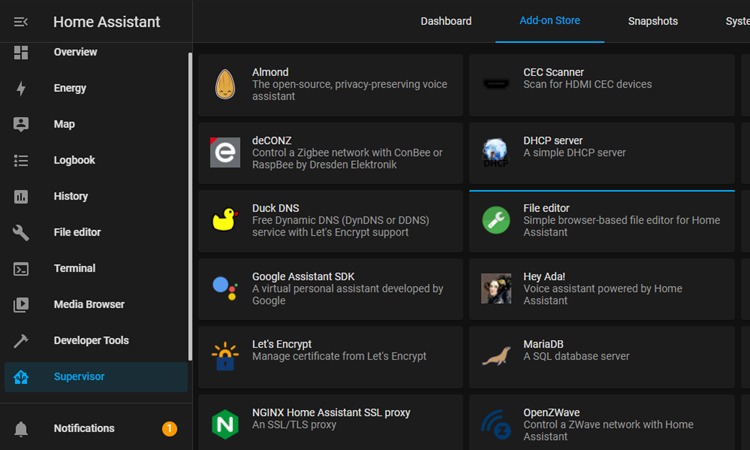Click the NGINX green N logo
Viewport: 750px width, 450px height.
225,424
